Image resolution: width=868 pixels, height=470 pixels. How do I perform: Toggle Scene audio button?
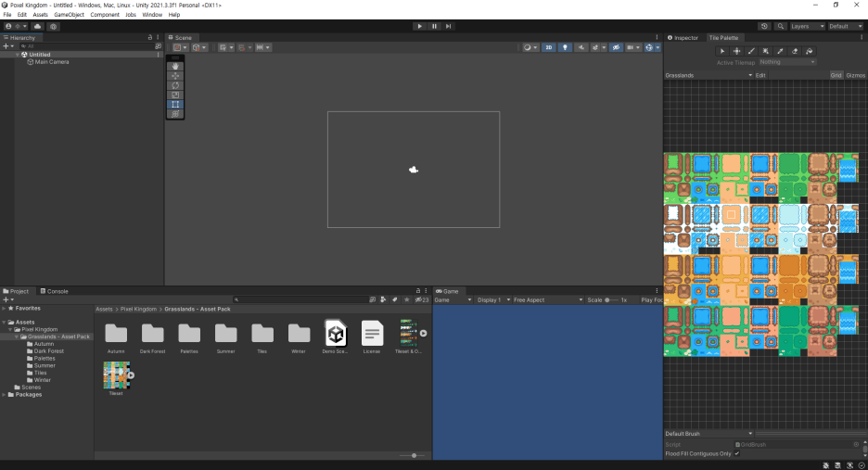point(581,47)
